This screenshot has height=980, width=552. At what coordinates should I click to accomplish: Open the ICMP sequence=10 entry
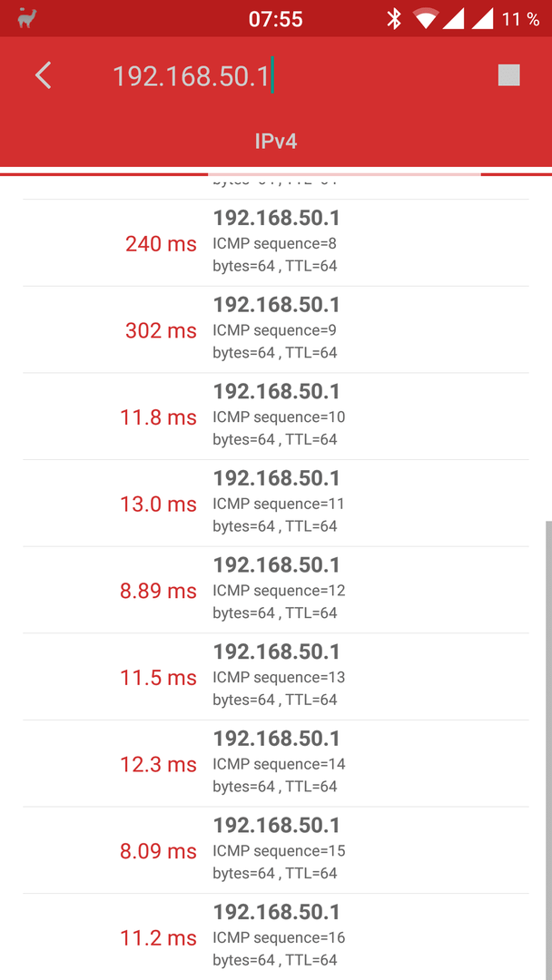click(x=276, y=416)
